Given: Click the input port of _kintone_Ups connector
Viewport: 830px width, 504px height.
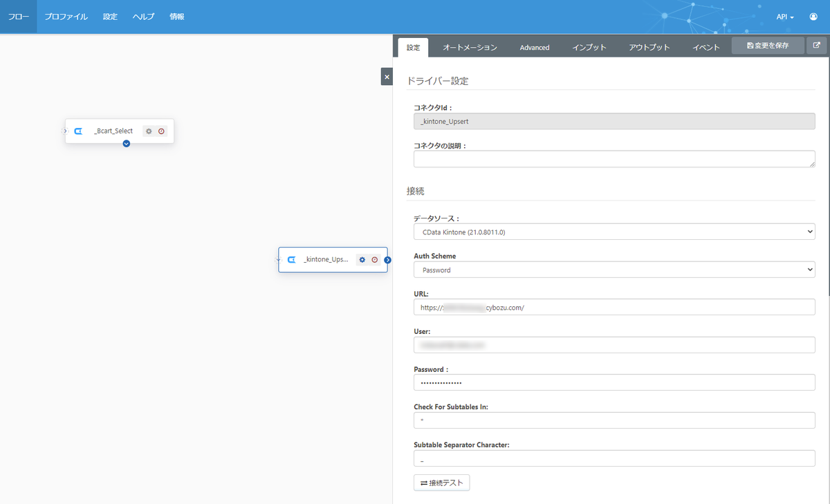Looking at the screenshot, I should point(278,260).
